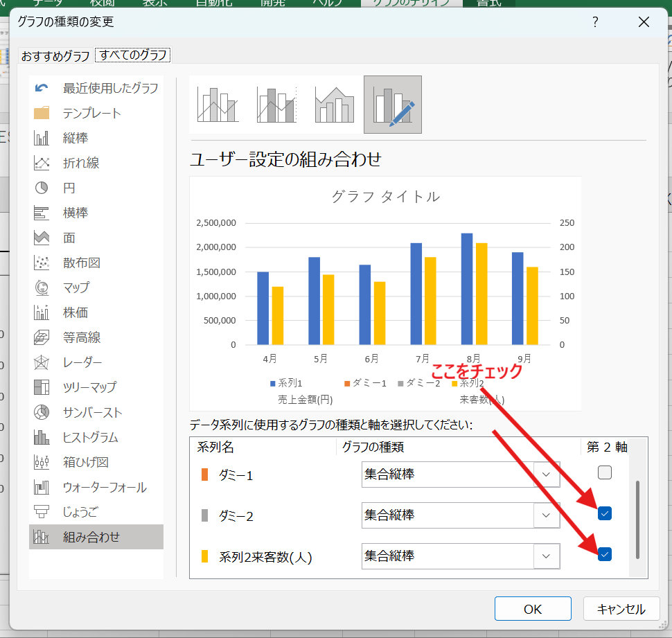Select the 縦棒 column chart icon
This screenshot has width=672, height=638.
(x=42, y=138)
